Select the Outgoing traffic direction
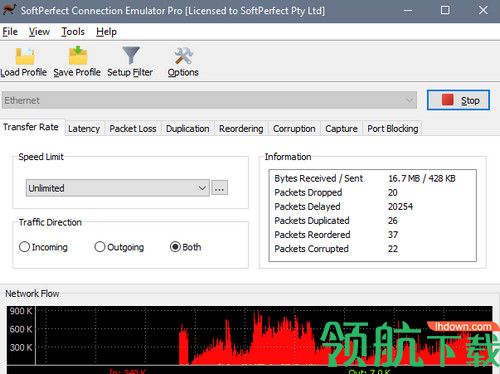This screenshot has width=500, height=374. (x=119, y=247)
